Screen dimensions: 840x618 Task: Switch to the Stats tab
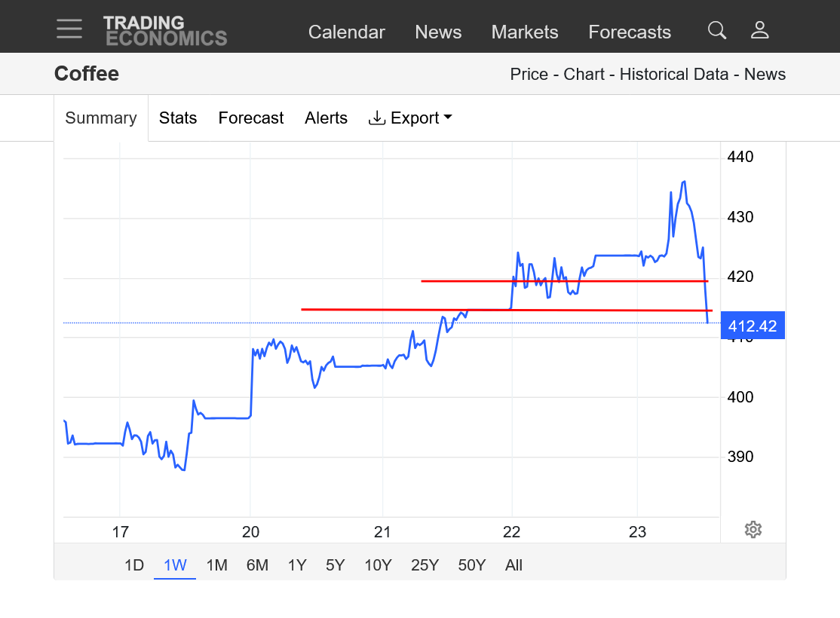click(178, 118)
